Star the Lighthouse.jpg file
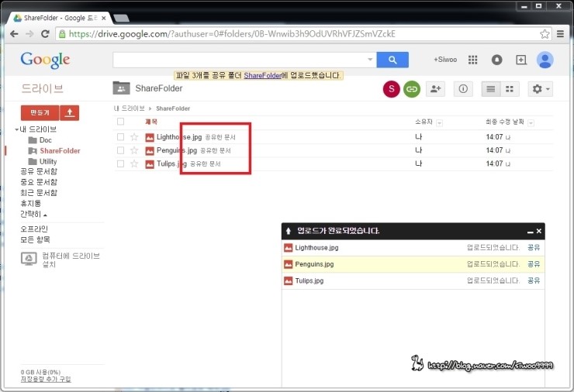574x392 pixels. (134, 137)
